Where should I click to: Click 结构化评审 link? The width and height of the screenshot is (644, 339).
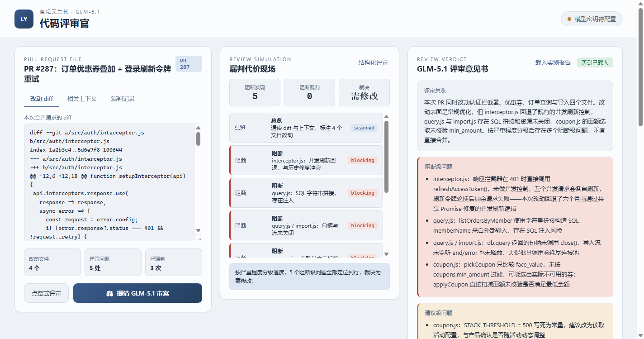pyautogui.click(x=373, y=62)
